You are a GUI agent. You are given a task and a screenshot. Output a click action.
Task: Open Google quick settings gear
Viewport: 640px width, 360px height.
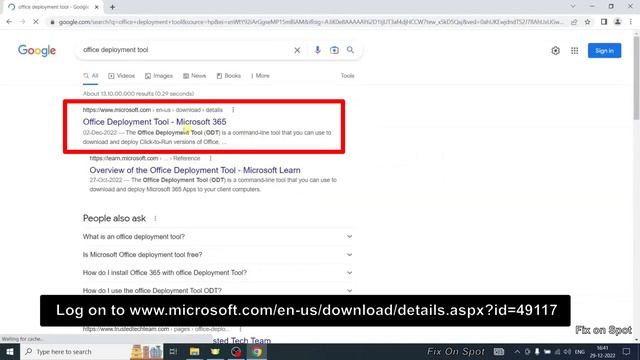point(555,51)
